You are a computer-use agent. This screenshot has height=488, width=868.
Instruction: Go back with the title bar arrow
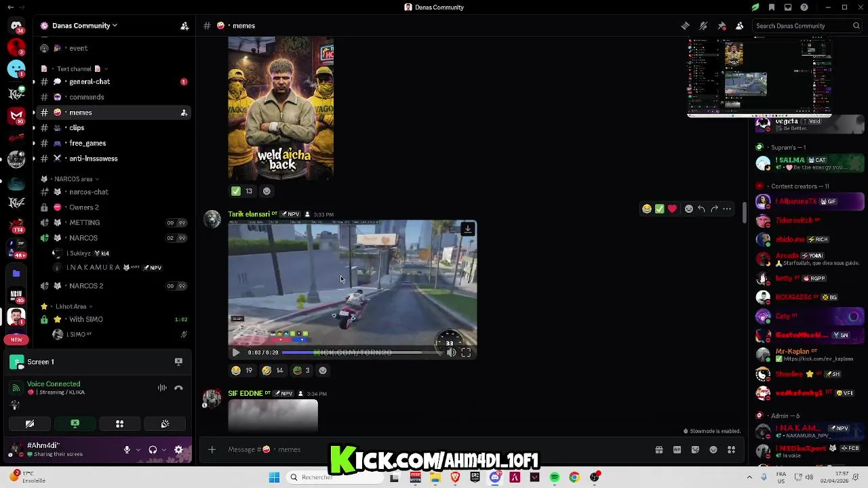point(10,7)
